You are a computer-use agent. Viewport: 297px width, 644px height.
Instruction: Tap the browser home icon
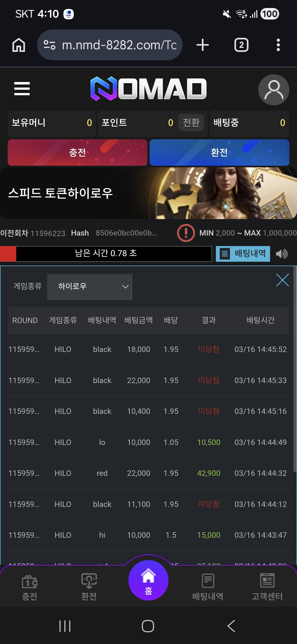point(19,45)
